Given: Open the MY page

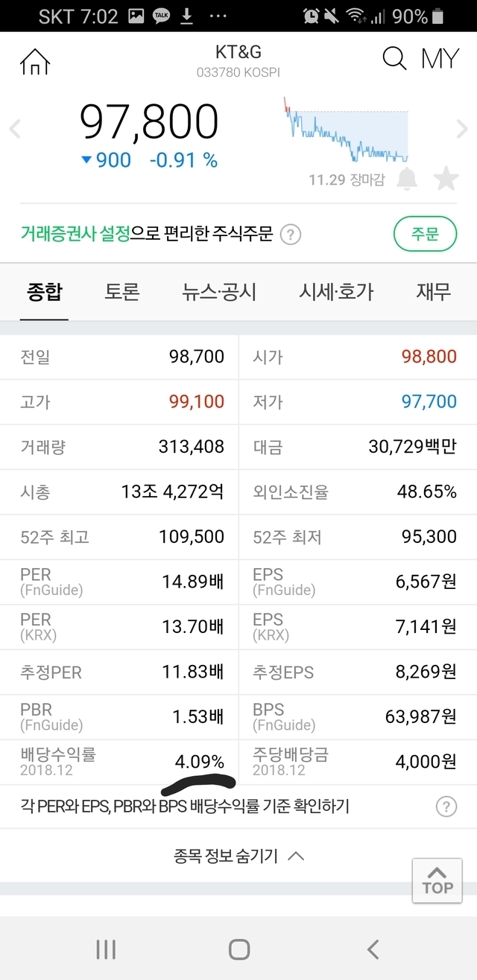Looking at the screenshot, I should pyautogui.click(x=440, y=59).
